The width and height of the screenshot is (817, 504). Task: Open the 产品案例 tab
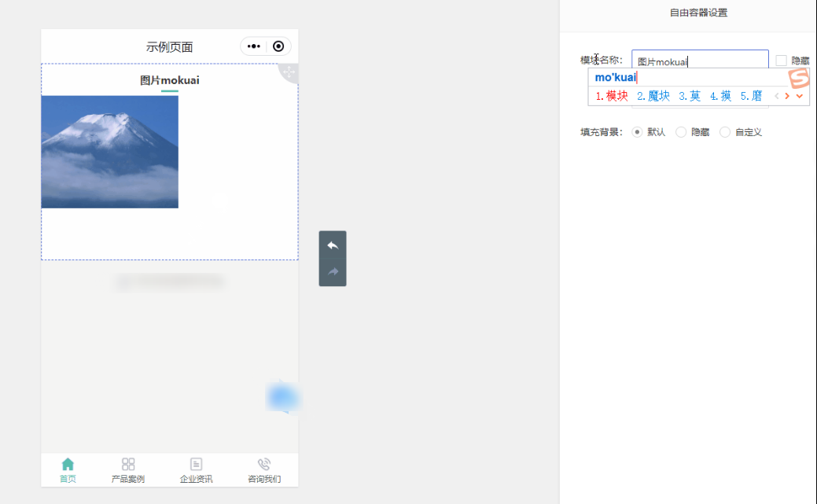pyautogui.click(x=128, y=471)
